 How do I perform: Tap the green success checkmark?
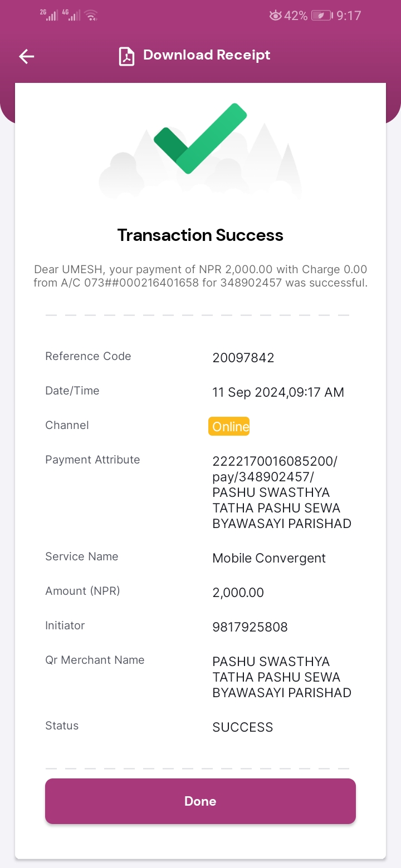click(200, 139)
